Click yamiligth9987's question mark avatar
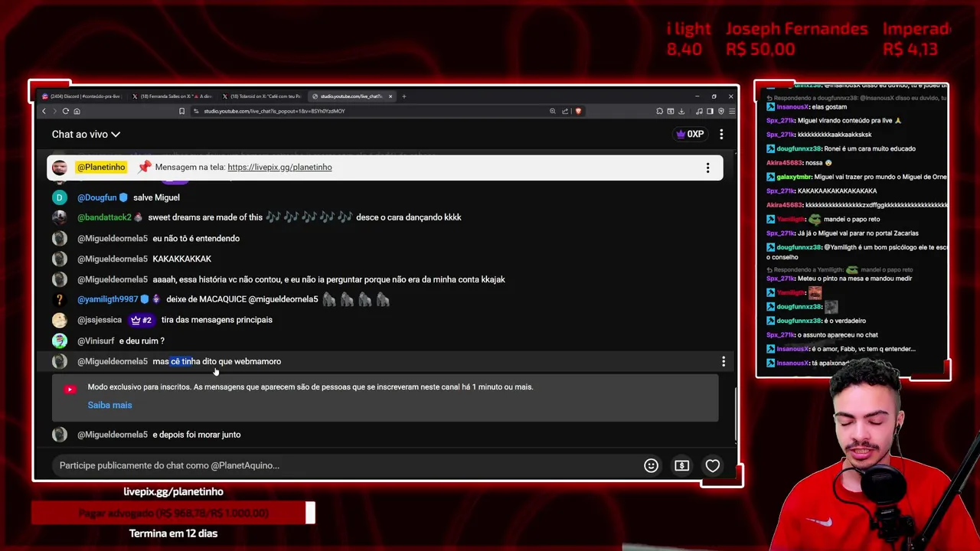 [x=60, y=299]
